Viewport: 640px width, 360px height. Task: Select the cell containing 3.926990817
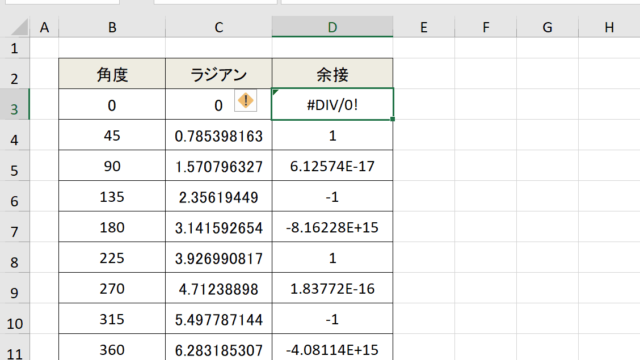coord(219,258)
